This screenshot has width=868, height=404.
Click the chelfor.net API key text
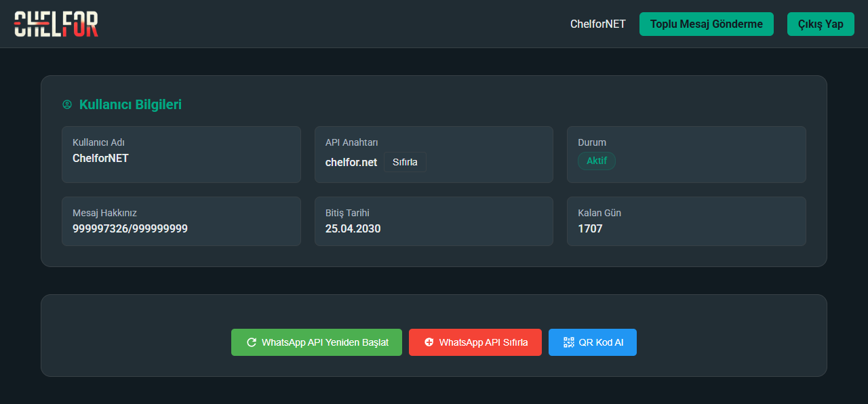351,162
